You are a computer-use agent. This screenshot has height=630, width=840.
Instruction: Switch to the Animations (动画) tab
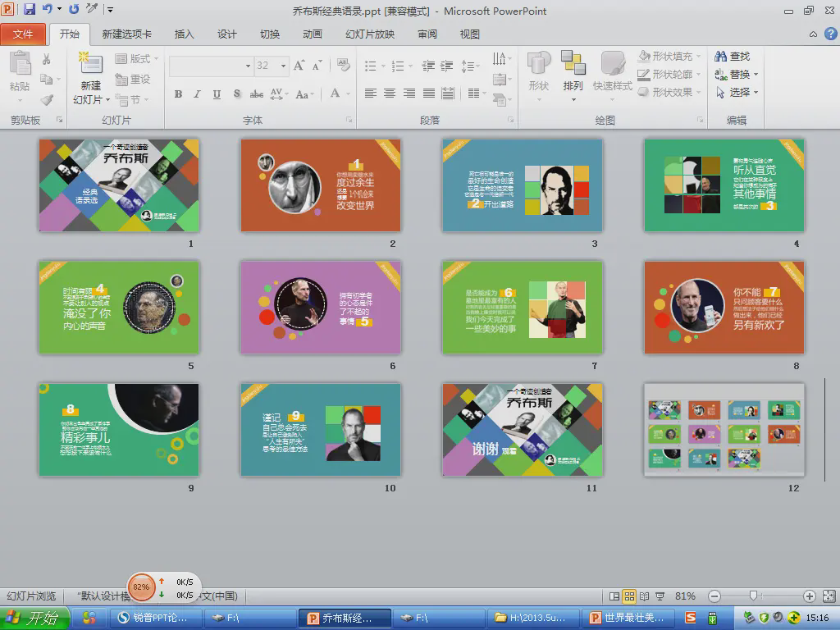tap(312, 34)
